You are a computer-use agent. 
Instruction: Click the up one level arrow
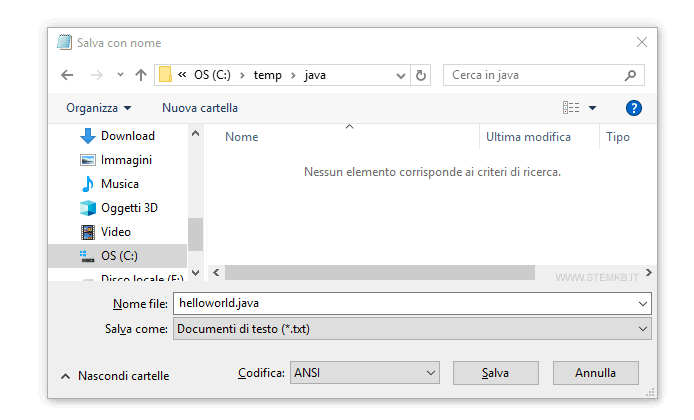[x=140, y=75]
